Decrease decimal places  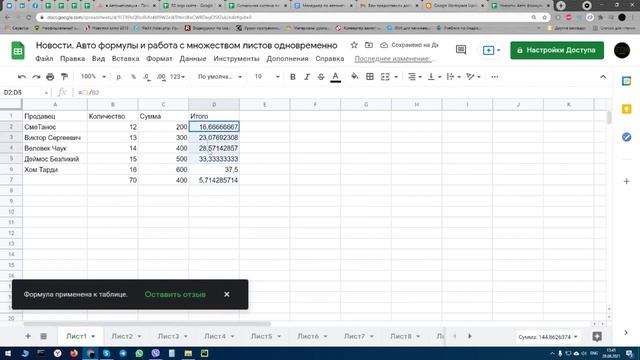pos(147,77)
